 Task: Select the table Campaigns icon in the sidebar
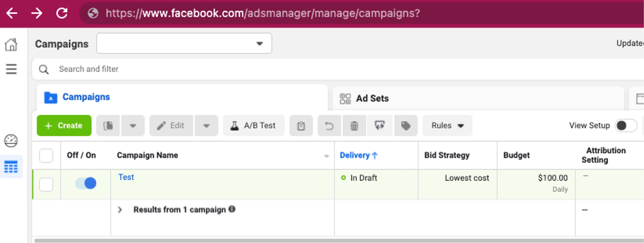(x=11, y=167)
